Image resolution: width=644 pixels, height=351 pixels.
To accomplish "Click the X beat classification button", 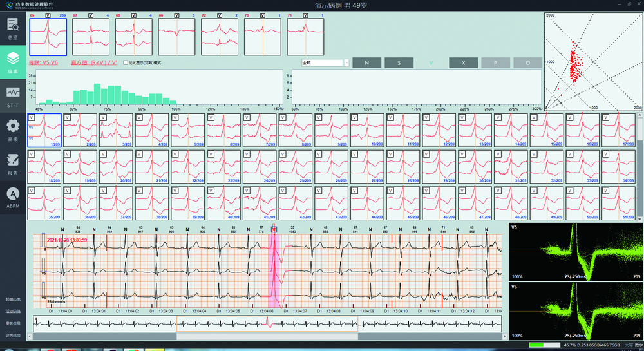I will tap(463, 63).
